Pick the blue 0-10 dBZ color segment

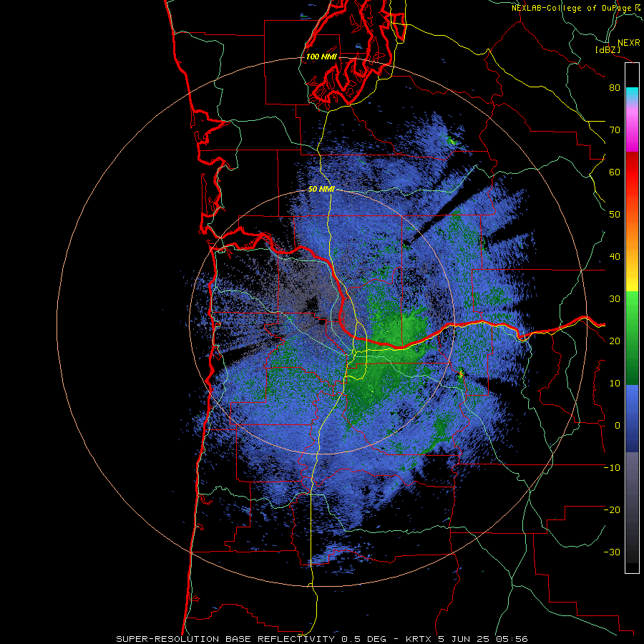(x=632, y=404)
